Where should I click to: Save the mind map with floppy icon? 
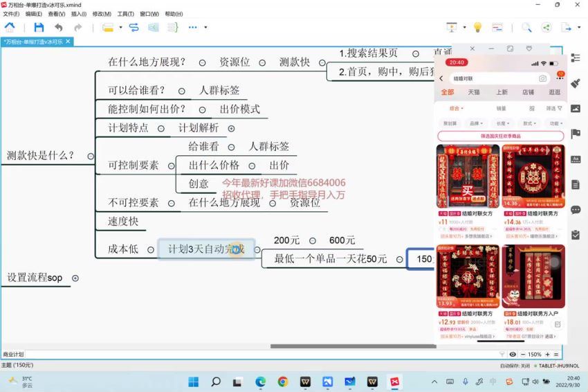click(39, 27)
